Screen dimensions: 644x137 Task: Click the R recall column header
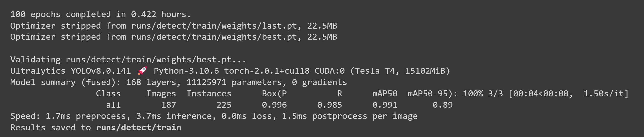(339, 94)
